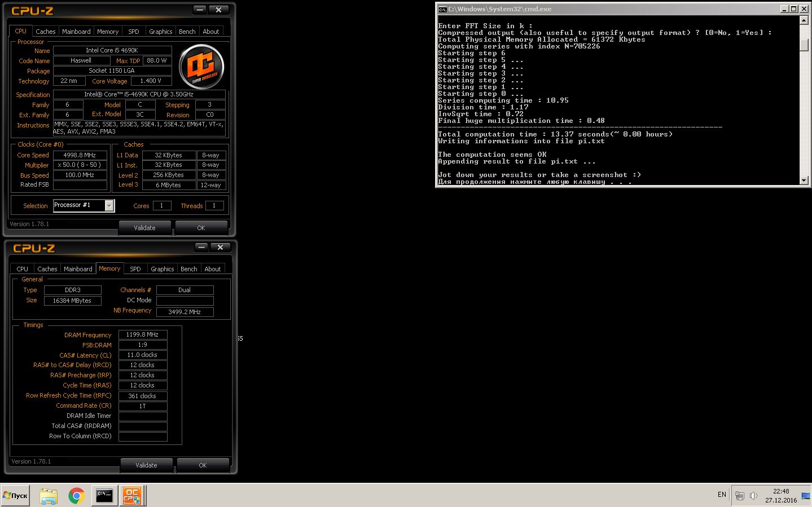Activate the CPU-Z OC taskbar icon
Screen dimensions: 812x507
(x=132, y=496)
